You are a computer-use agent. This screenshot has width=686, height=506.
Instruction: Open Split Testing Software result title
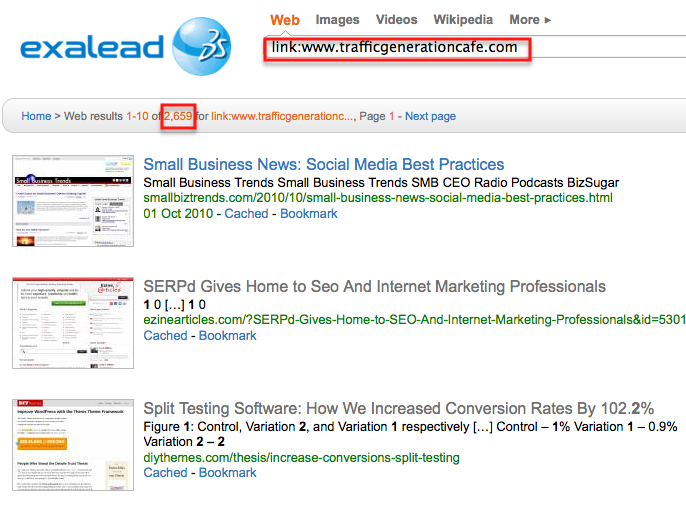(398, 408)
